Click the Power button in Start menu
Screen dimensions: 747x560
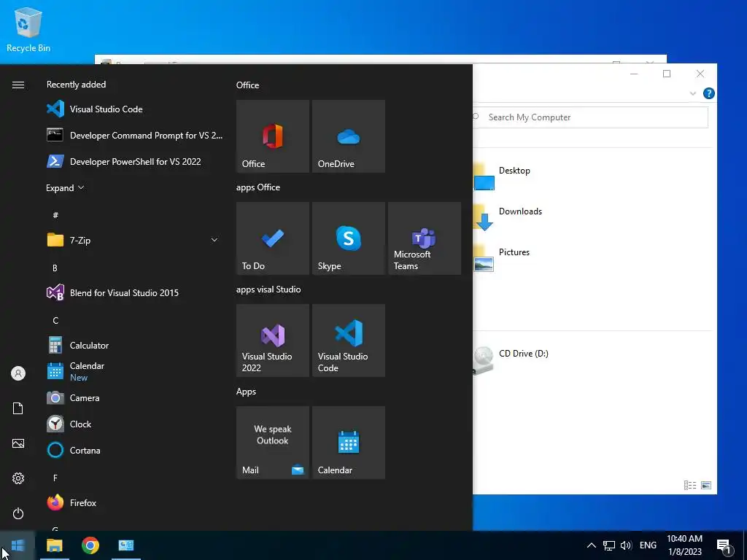(18, 513)
